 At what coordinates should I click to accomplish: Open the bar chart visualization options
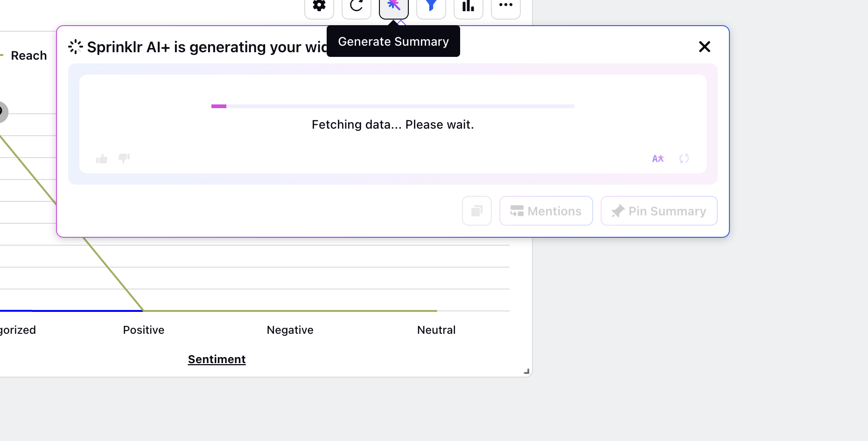(x=469, y=7)
